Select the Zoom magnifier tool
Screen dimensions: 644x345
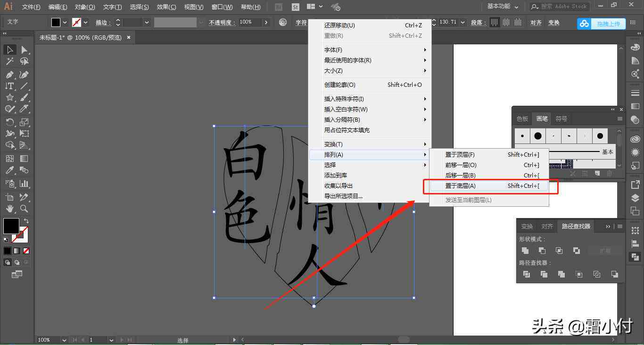coord(24,208)
